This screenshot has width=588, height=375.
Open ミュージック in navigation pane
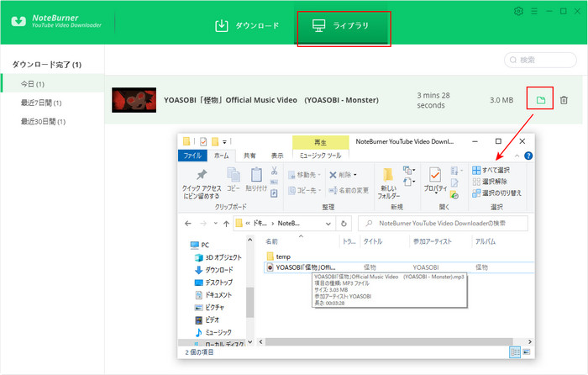(213, 332)
